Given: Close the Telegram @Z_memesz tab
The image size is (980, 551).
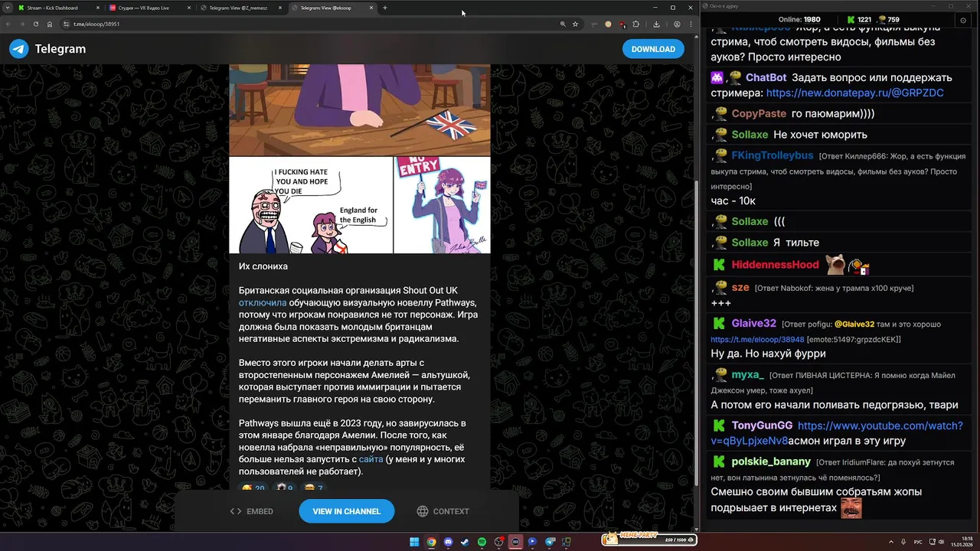Looking at the screenshot, I should pyautogui.click(x=280, y=8).
